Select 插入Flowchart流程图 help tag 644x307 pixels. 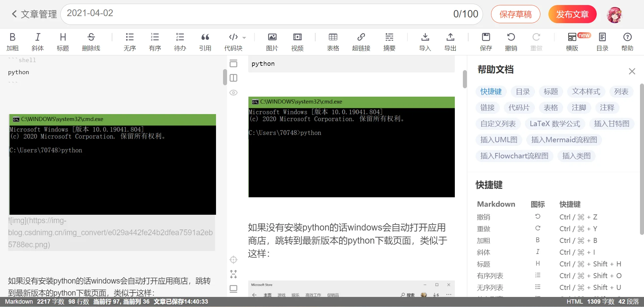pyautogui.click(x=514, y=156)
